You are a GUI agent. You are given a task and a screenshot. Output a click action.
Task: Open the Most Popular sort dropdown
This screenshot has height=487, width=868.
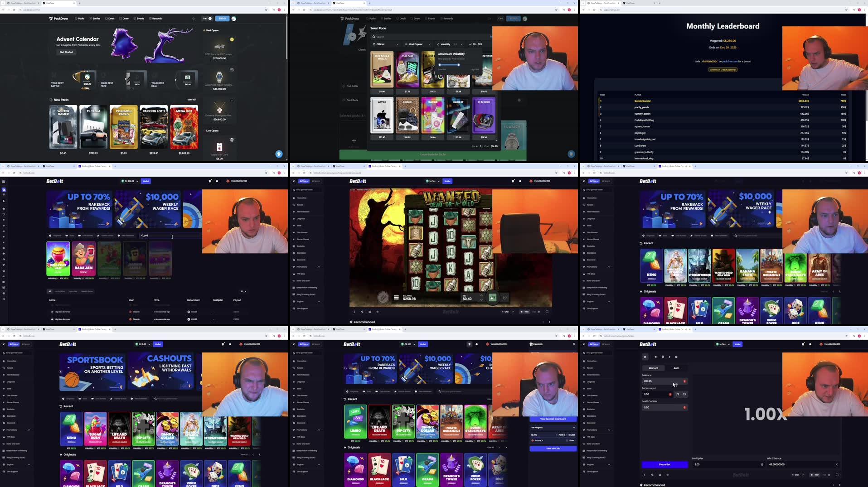[415, 44]
